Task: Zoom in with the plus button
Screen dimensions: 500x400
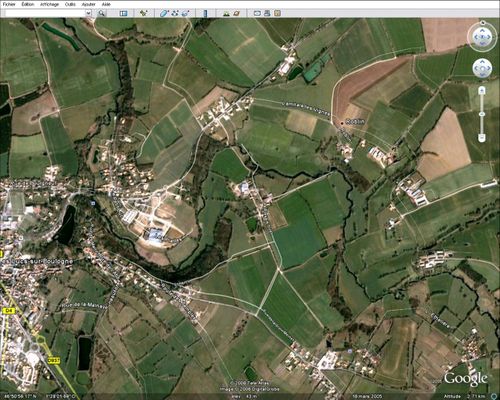Action: pos(482,90)
